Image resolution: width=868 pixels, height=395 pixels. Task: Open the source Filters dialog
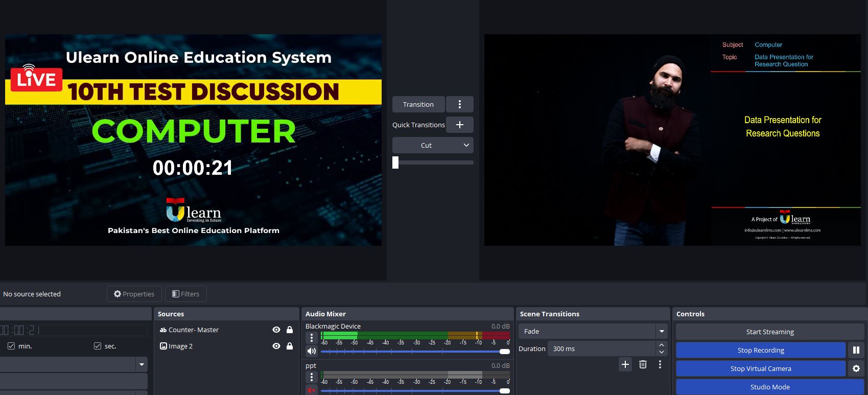point(186,294)
